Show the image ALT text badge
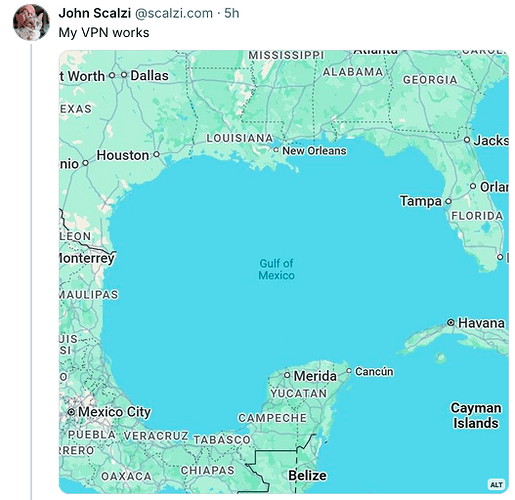This screenshot has height=500, width=515. pos(496,484)
